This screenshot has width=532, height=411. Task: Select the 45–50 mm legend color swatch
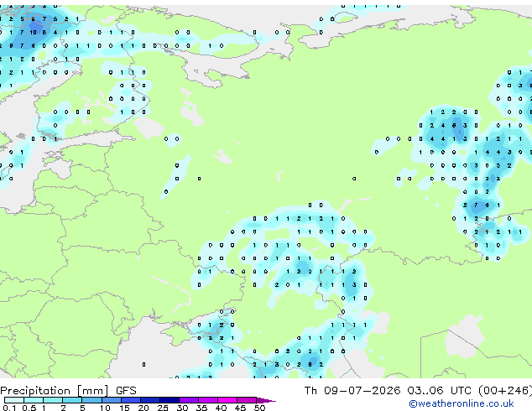pos(247,400)
